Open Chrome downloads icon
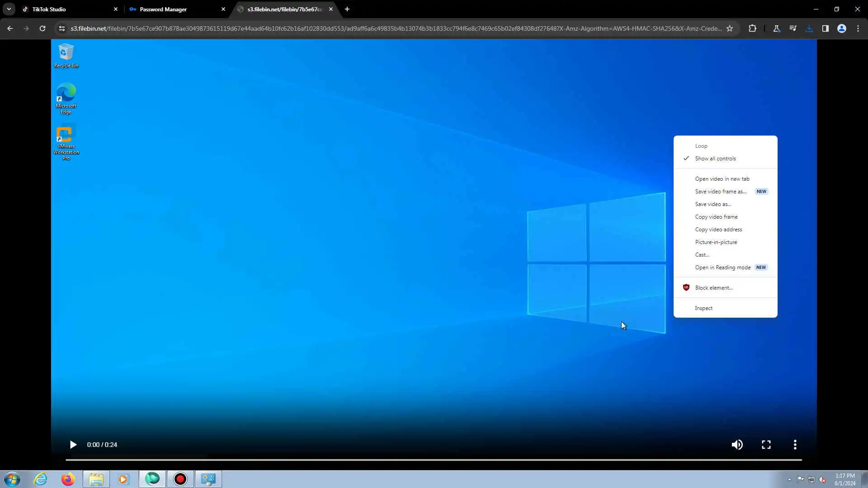The image size is (868, 488). (809, 28)
